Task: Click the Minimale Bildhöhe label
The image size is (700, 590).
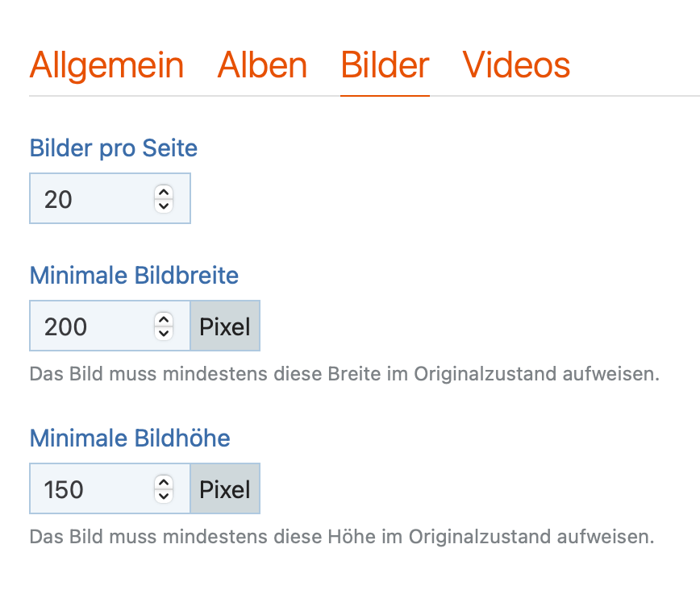Action: coord(130,438)
